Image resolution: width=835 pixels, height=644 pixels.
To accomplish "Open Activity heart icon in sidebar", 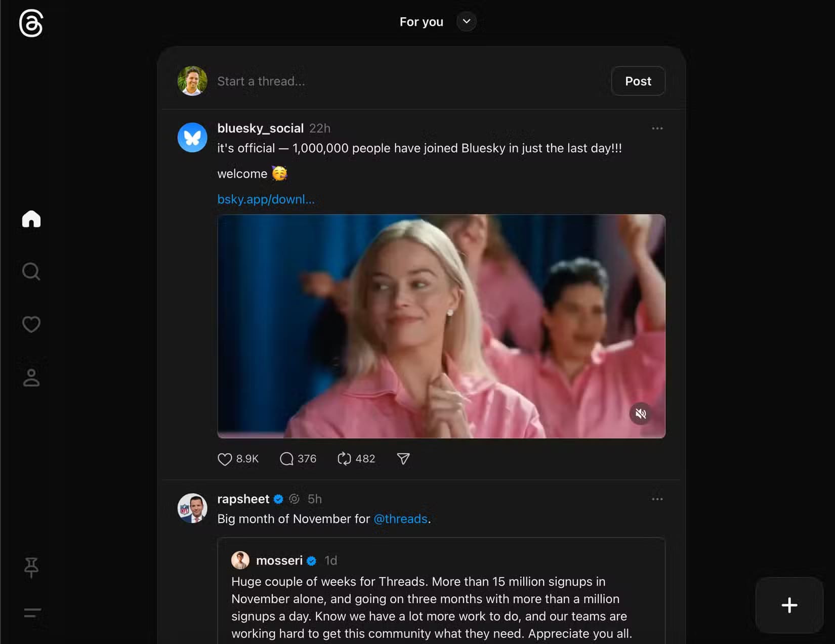I will tap(31, 324).
